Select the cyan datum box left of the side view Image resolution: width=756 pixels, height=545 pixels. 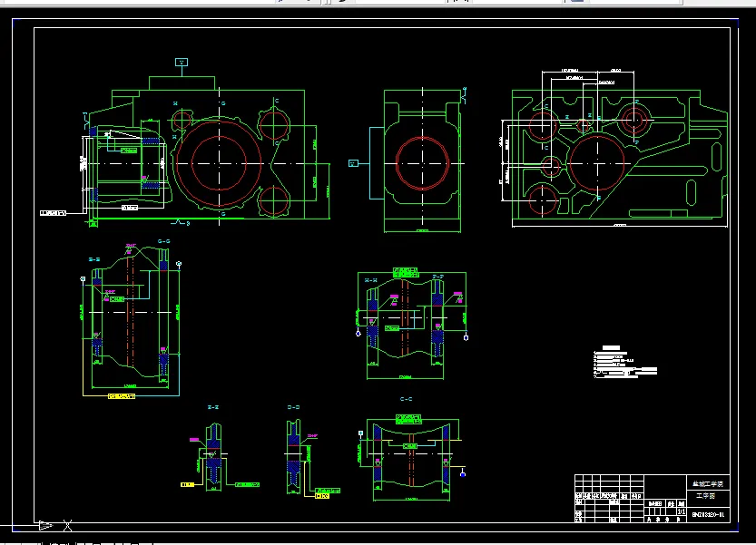click(x=353, y=163)
